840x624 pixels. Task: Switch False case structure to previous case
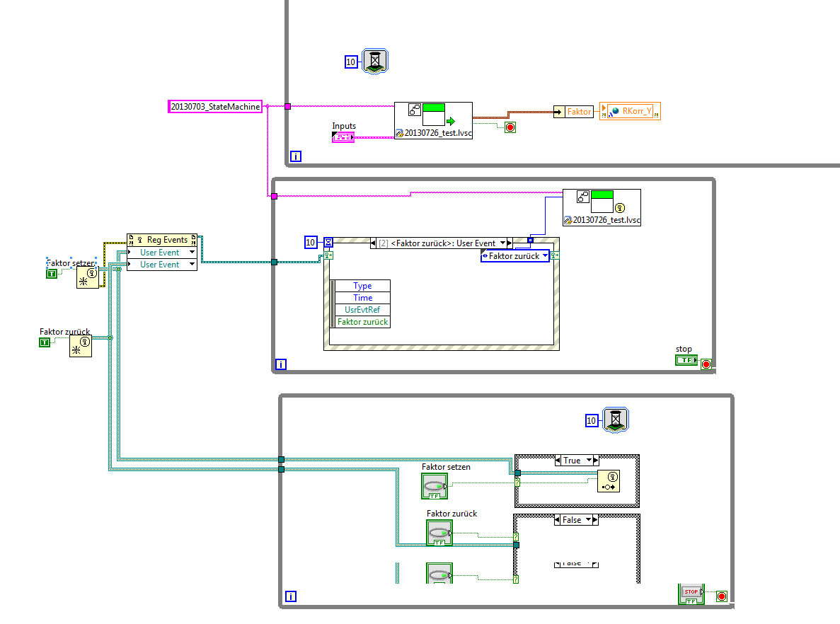click(x=557, y=519)
